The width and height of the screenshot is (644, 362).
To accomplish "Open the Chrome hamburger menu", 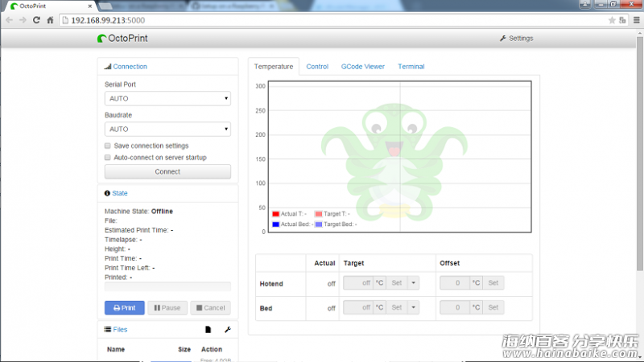I will tap(637, 20).
